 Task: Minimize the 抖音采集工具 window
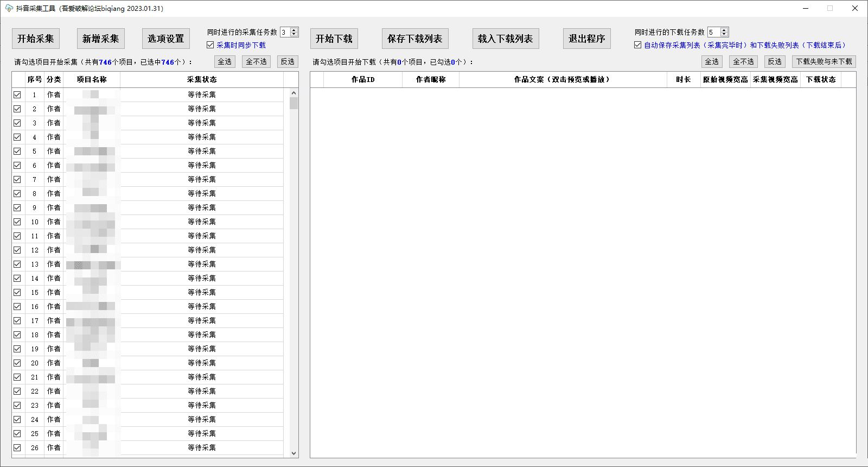806,8
